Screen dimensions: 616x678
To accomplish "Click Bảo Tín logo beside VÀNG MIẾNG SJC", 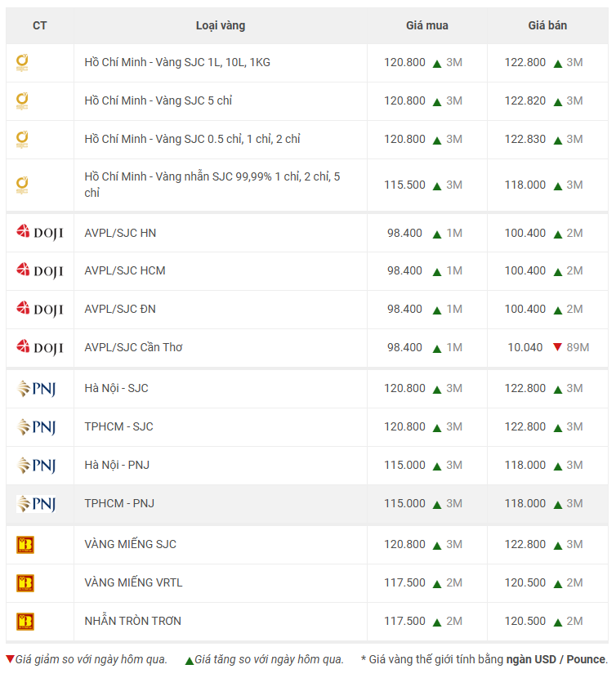I will [25, 545].
